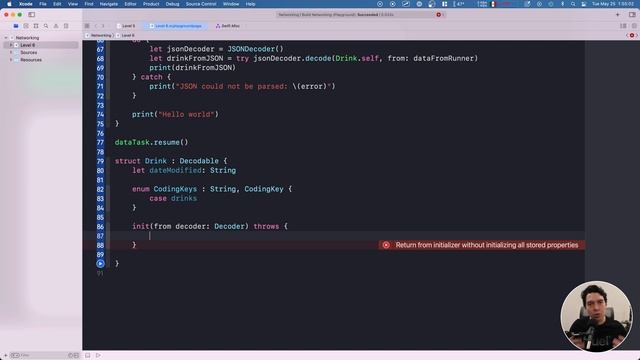This screenshot has height=360, width=640.
Task: Go forward in editor history
Action: pyautogui.click(x=103, y=26)
